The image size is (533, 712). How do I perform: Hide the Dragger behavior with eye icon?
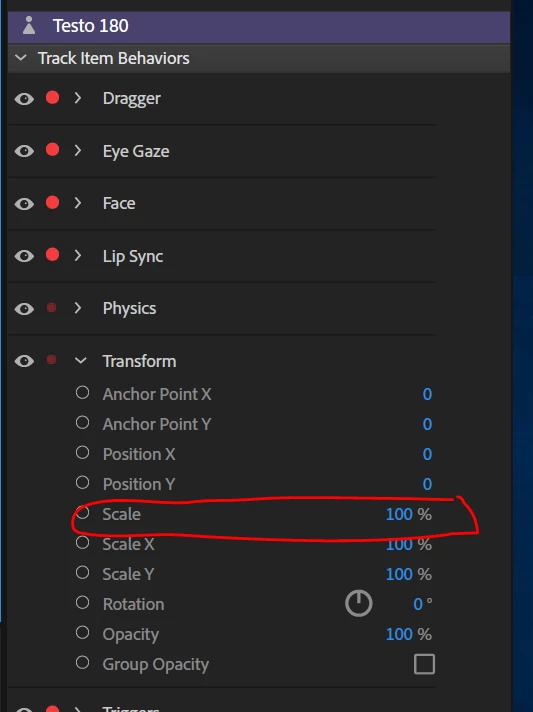24,99
